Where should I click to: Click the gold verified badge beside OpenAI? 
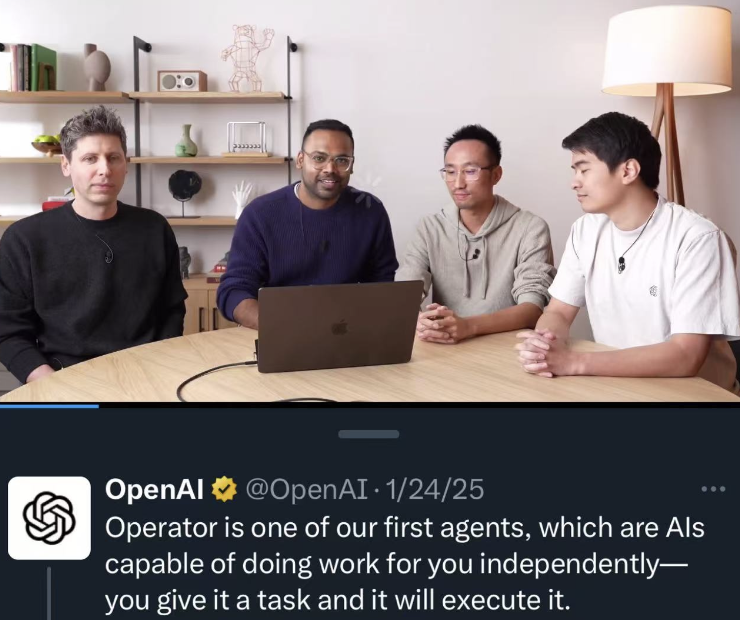click(x=224, y=489)
